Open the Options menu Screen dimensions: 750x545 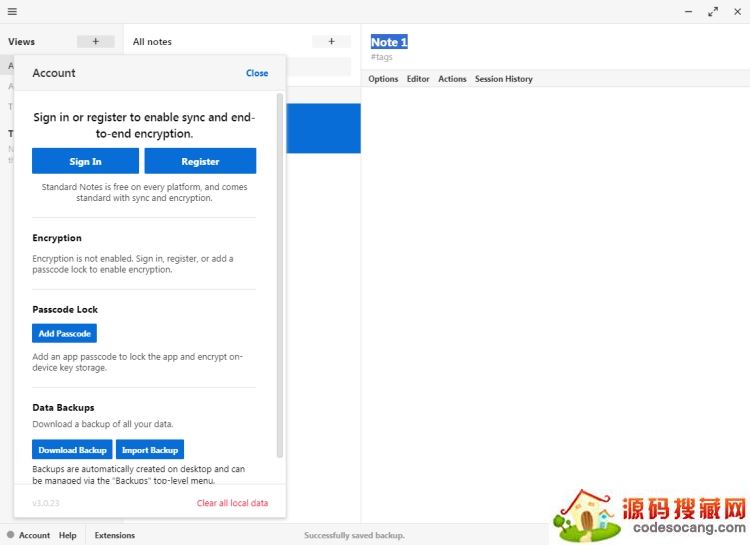pyautogui.click(x=383, y=79)
